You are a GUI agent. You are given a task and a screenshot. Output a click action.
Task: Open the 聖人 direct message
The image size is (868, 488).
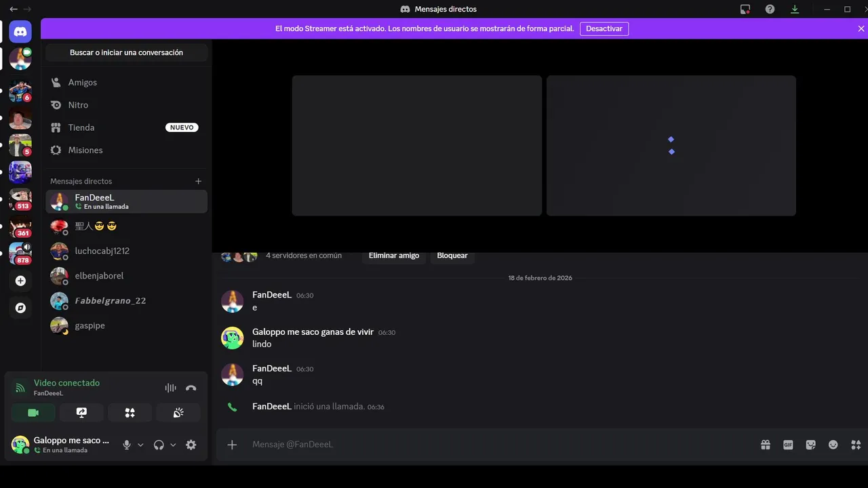point(126,226)
